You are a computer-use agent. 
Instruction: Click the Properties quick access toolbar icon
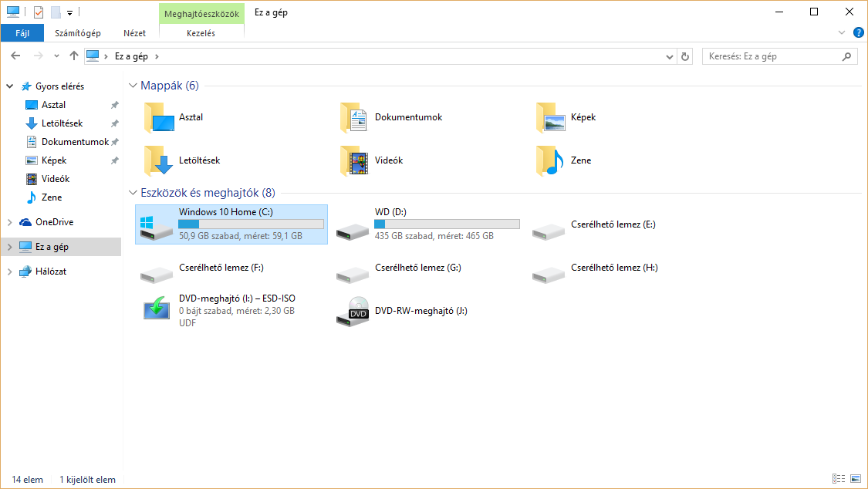tap(39, 12)
